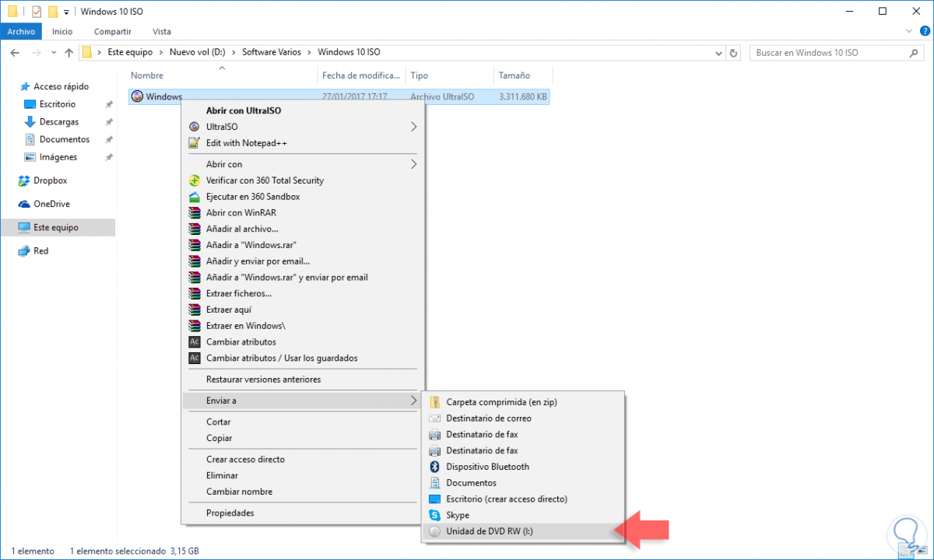The height and width of the screenshot is (560, 934).
Task: Click the Ac icon beside Cambiar atributos
Action: (195, 342)
